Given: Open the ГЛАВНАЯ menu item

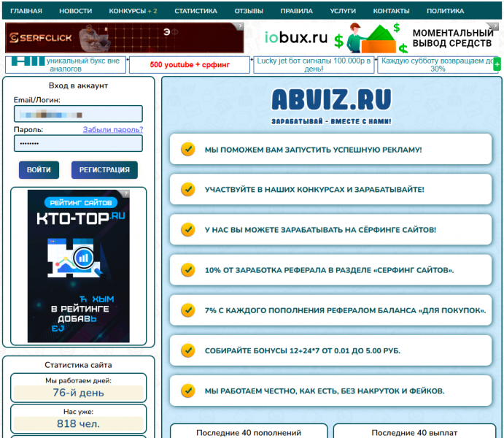Looking at the screenshot, I should (26, 11).
